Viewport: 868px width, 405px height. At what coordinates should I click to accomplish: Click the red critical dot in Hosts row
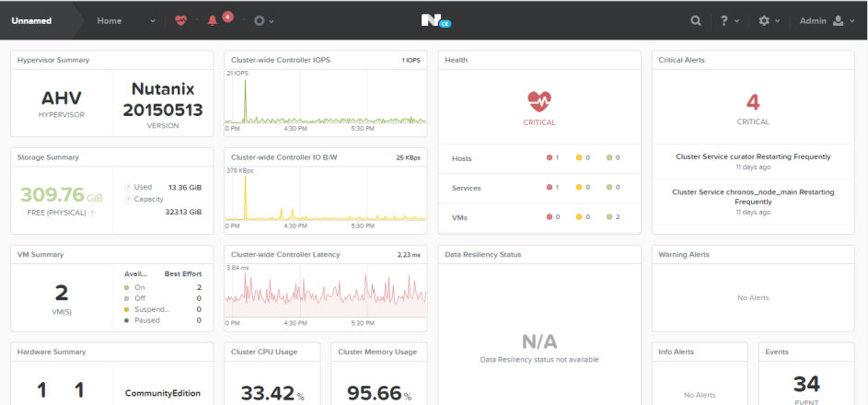click(x=550, y=157)
